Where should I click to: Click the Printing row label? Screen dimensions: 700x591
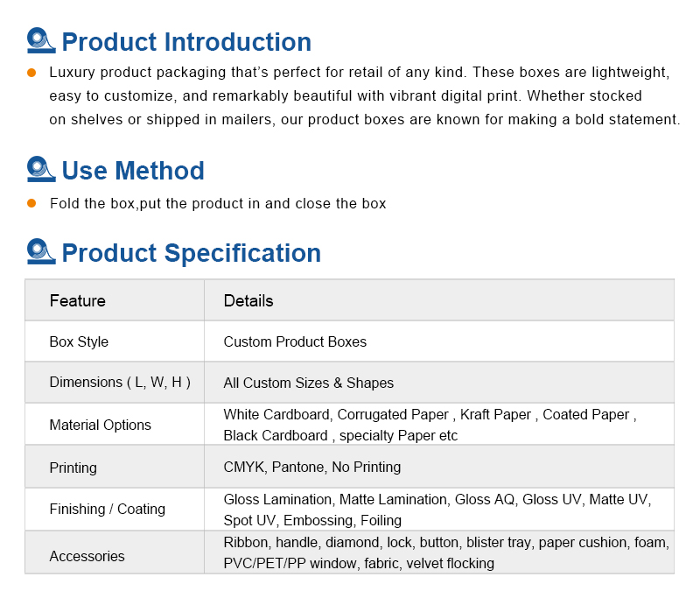pos(73,468)
